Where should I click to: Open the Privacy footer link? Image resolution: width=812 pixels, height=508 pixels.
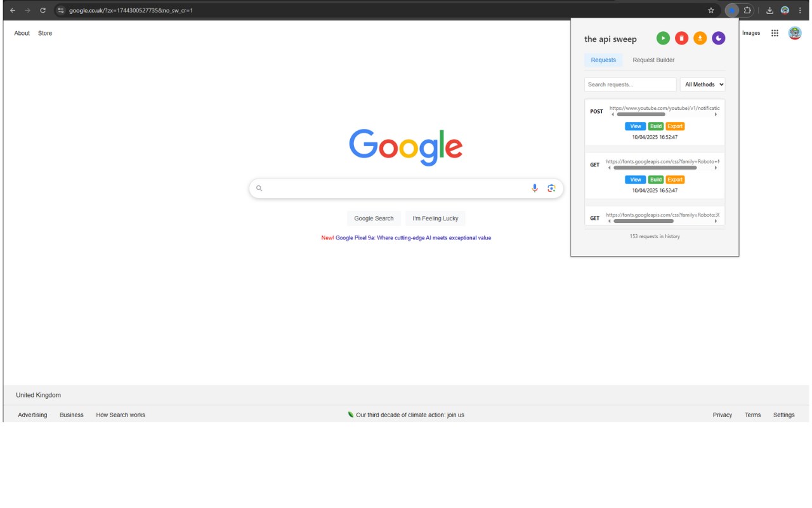point(722,415)
